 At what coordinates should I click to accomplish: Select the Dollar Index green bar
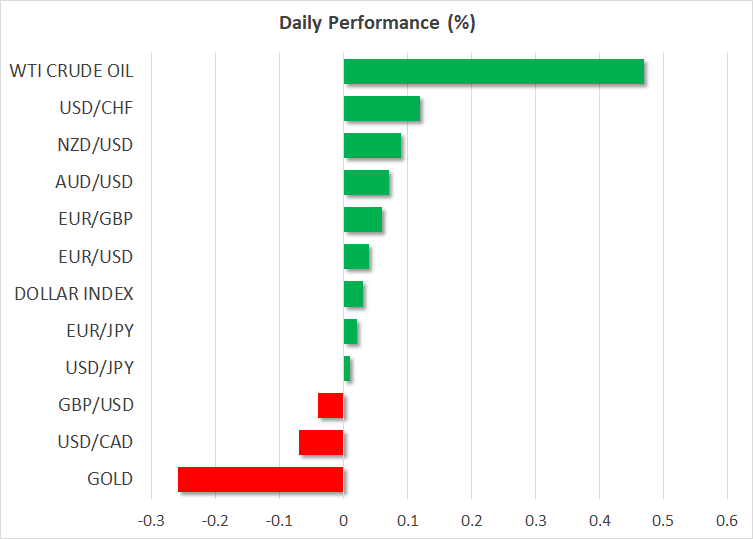pyautogui.click(x=353, y=294)
